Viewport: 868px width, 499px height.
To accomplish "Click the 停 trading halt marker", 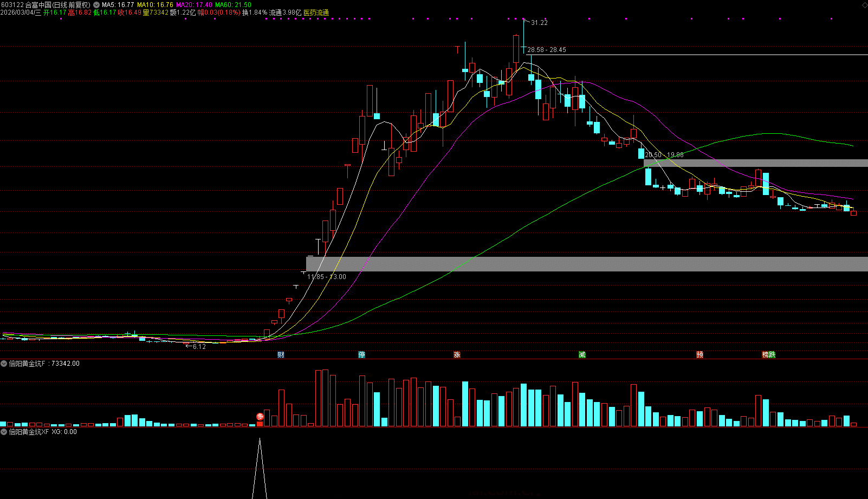I will coord(361,355).
